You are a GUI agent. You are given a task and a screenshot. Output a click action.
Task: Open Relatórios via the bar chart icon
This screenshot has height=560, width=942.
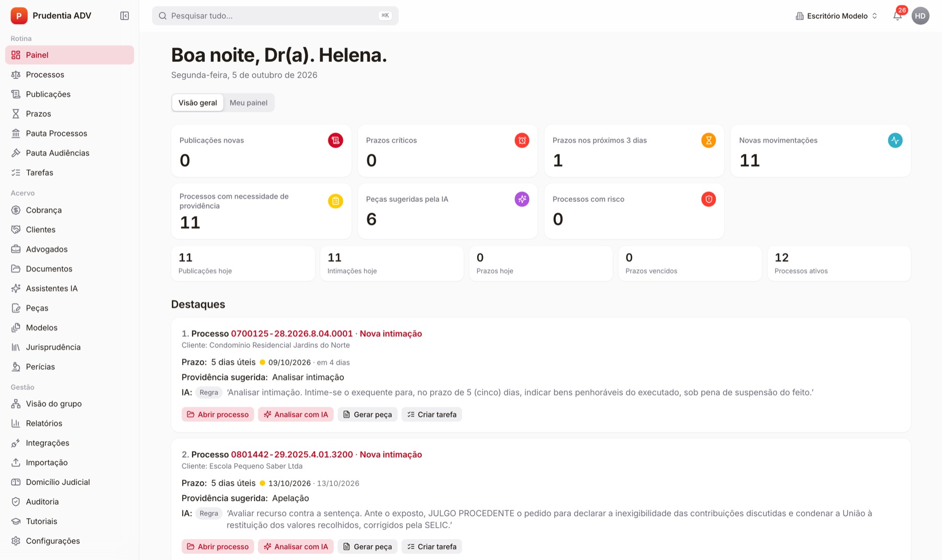pos(16,424)
